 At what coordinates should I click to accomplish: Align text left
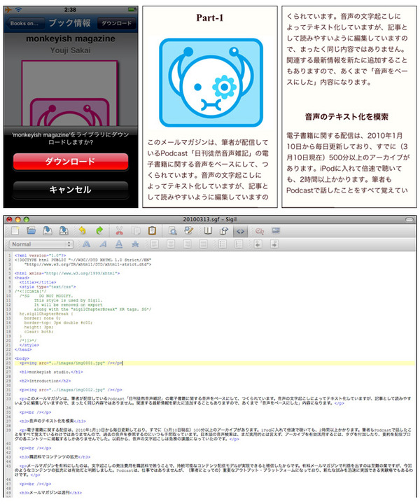pyautogui.click(x=155, y=244)
